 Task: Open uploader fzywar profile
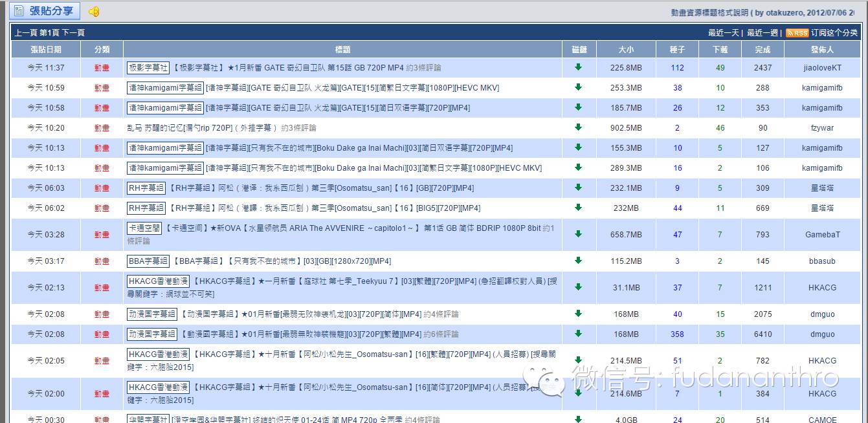pyautogui.click(x=822, y=127)
